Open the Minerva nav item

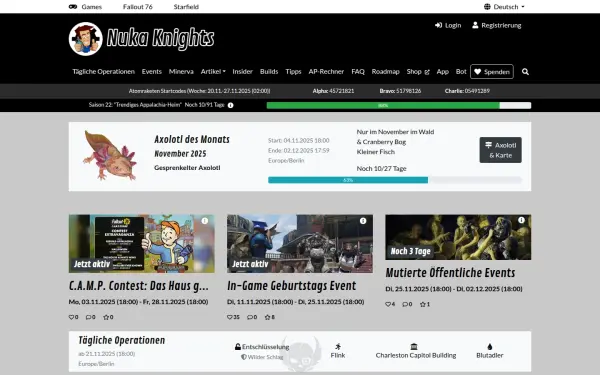coord(181,72)
